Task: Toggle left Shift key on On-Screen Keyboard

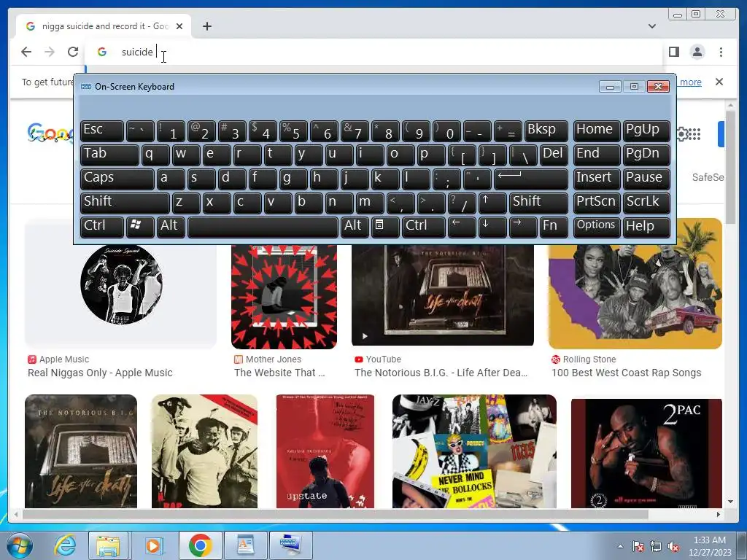Action: [125, 203]
